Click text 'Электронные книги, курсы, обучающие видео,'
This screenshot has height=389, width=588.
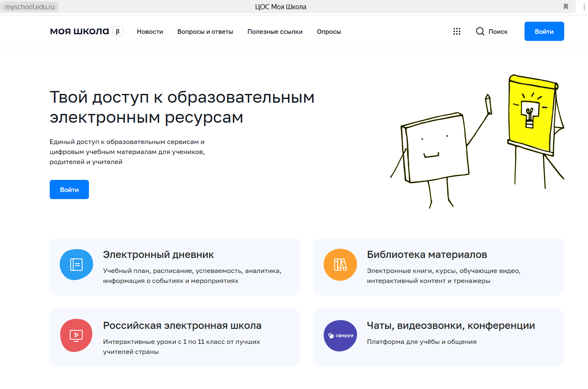coord(444,271)
